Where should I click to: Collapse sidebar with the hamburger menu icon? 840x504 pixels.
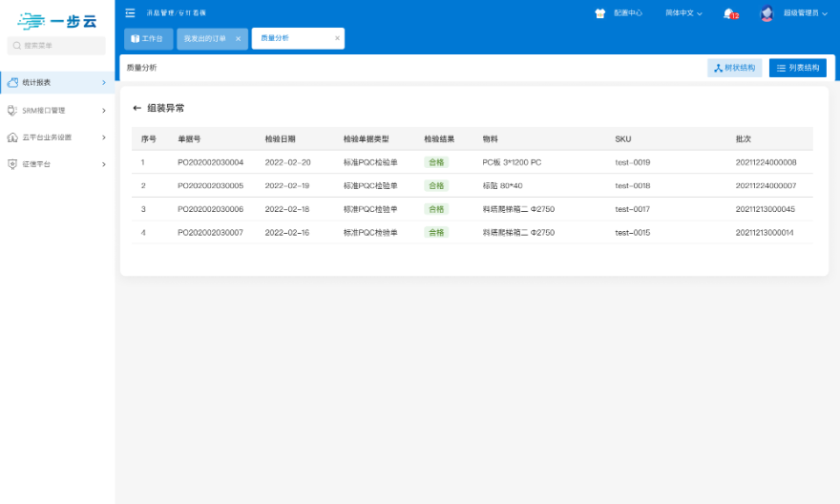(131, 12)
